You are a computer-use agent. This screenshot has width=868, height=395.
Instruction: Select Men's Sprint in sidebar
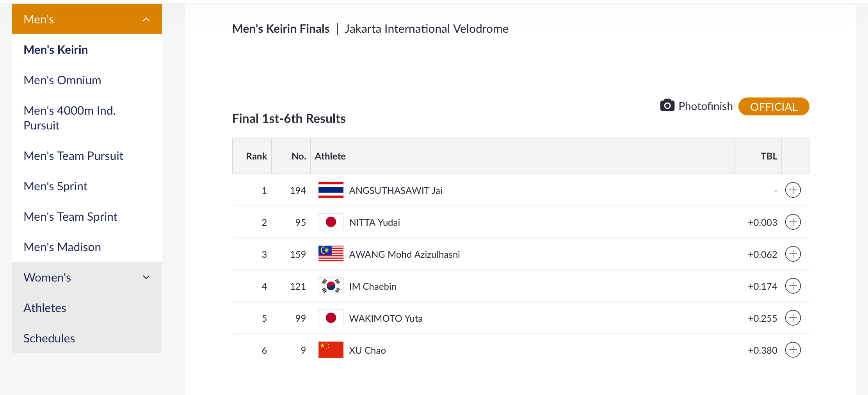[55, 186]
